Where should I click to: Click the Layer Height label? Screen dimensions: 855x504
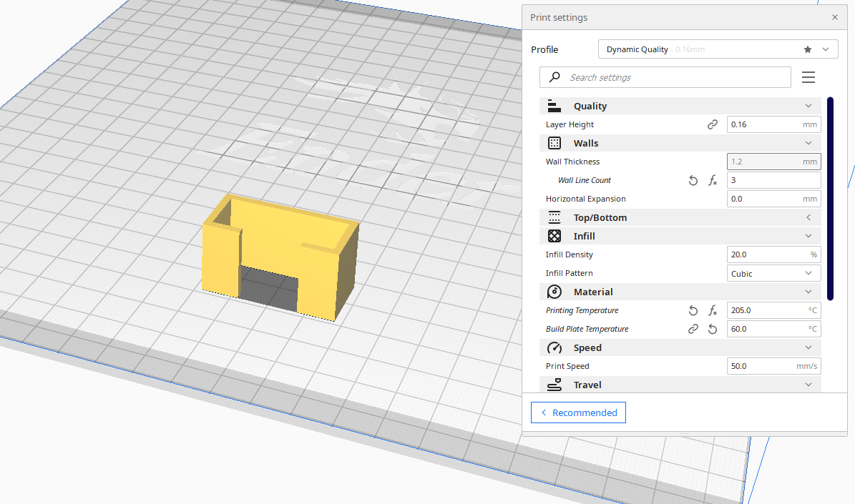pos(570,125)
